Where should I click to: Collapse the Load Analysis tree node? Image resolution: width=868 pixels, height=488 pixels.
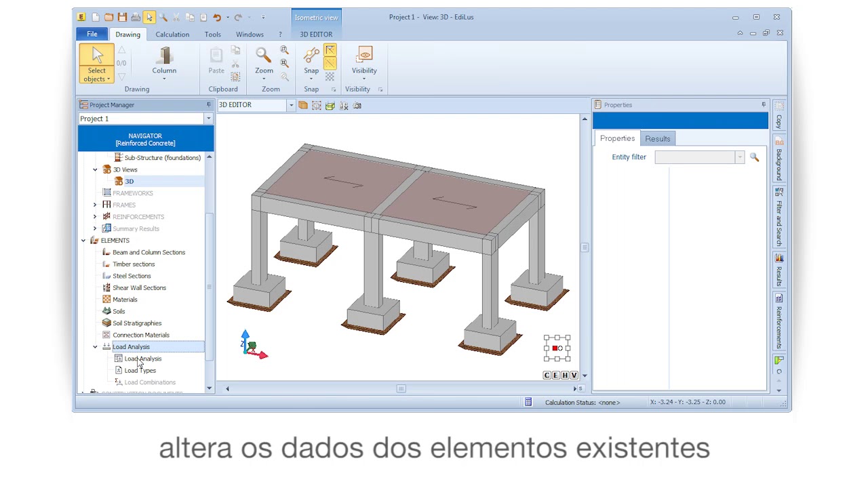95,347
